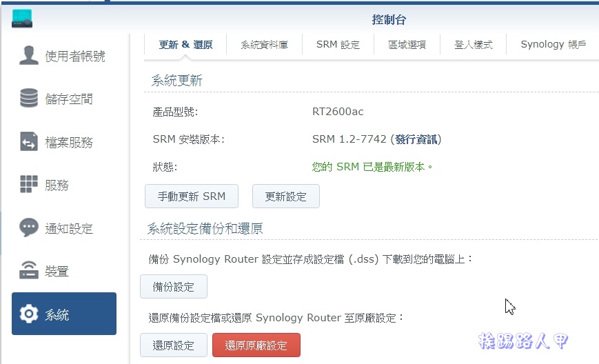
Task: Go to the 區域選項 tab
Action: (407, 45)
